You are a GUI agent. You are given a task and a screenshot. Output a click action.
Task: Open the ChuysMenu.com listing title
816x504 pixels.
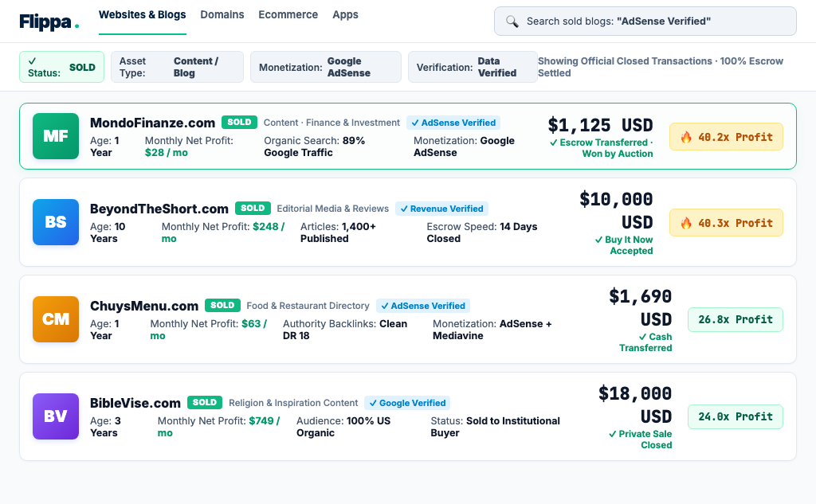coord(144,306)
